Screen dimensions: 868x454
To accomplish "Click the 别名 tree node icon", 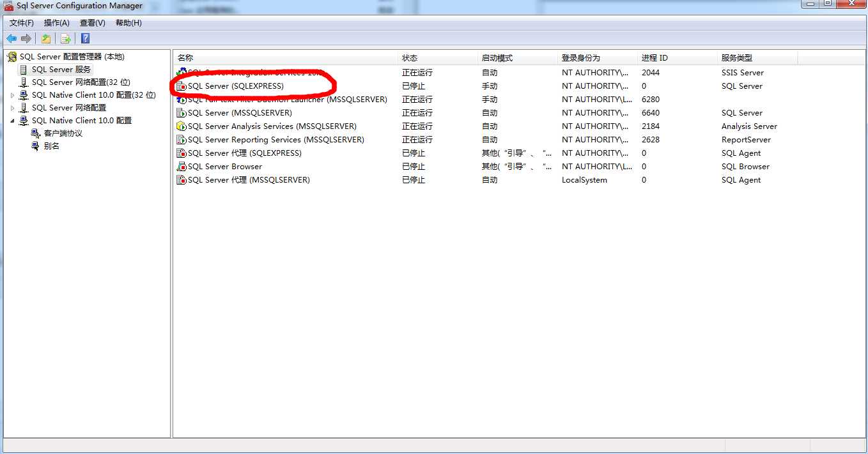I will (36, 146).
